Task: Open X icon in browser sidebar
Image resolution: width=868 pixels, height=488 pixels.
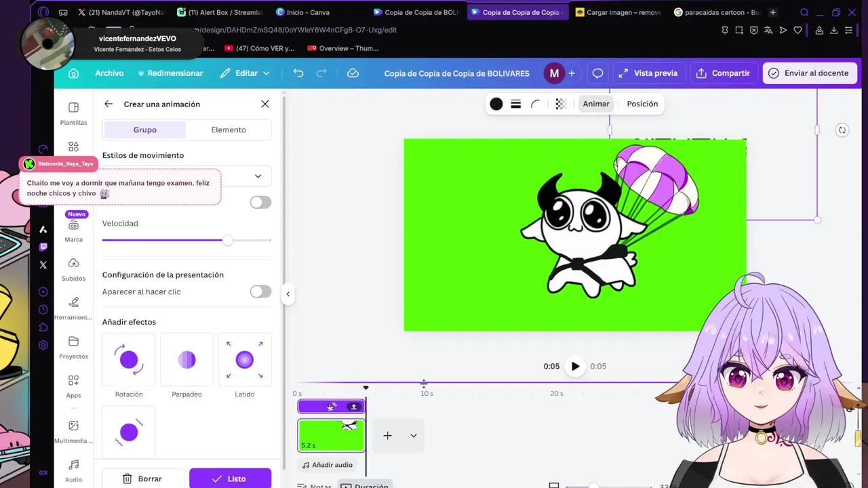Action: (43, 265)
